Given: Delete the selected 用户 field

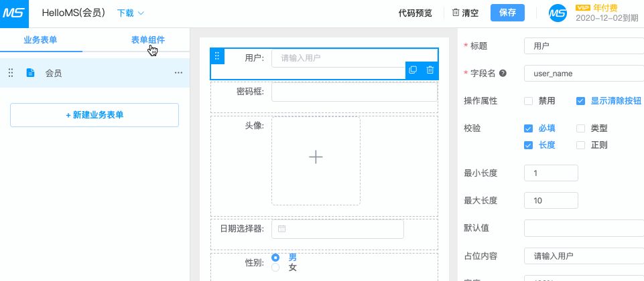Looking at the screenshot, I should click(430, 70).
